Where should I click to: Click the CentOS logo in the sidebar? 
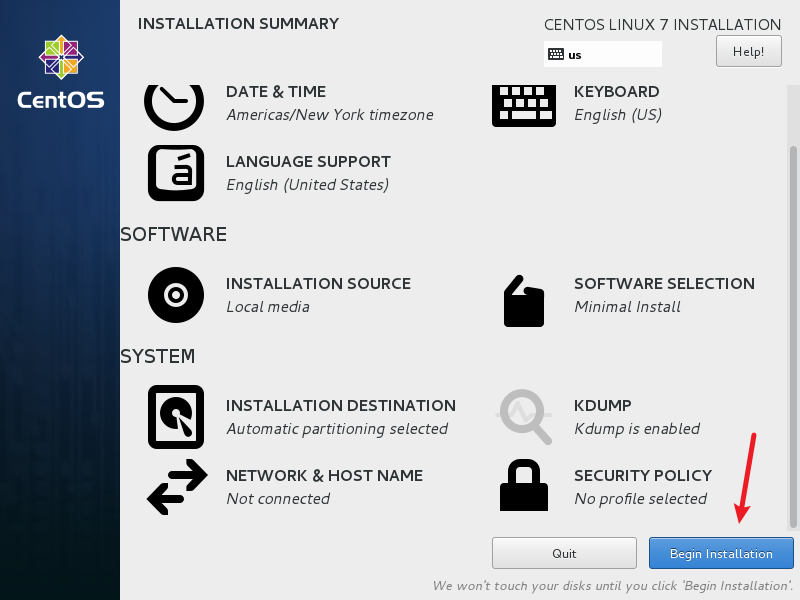point(61,72)
